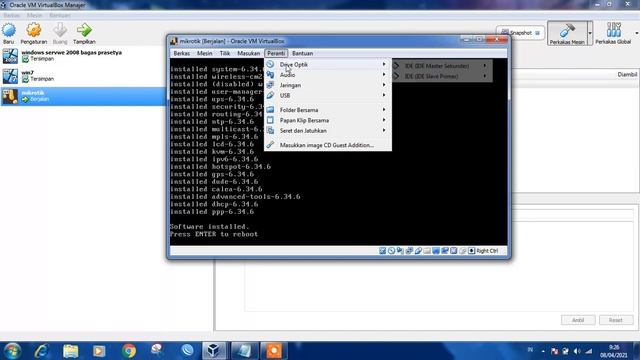This screenshot has height=360, width=640.
Task: Select the win7 virtual machine entry
Action: pos(83,76)
